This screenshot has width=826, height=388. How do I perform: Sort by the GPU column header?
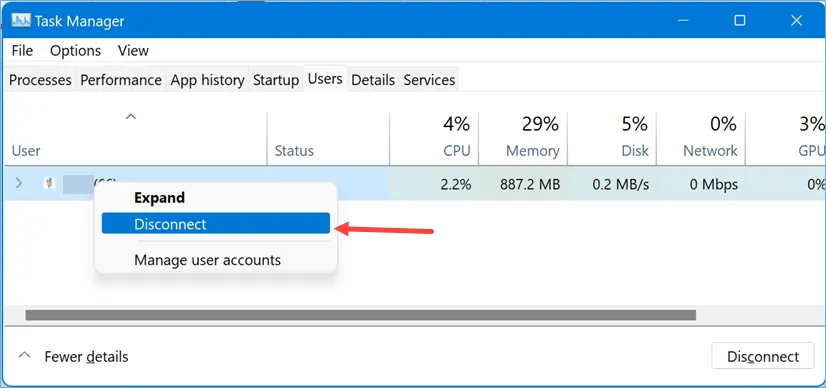[x=785, y=138]
